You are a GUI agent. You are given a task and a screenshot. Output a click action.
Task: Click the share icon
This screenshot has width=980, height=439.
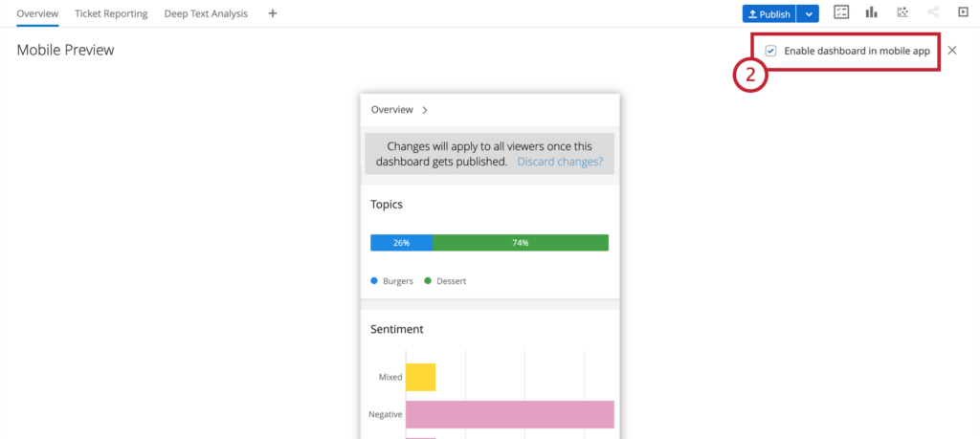[x=933, y=12]
